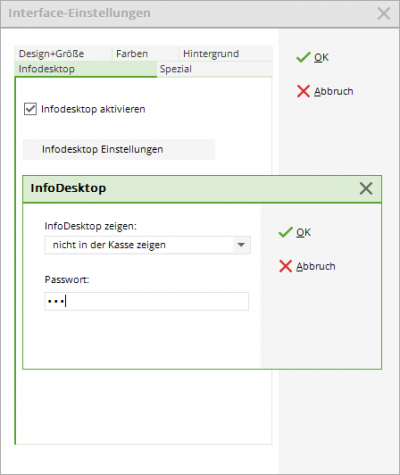Viewport: 400px width, 475px height.
Task: Click the 'Infodesktop aktivieren' label text
Action: (x=93, y=109)
